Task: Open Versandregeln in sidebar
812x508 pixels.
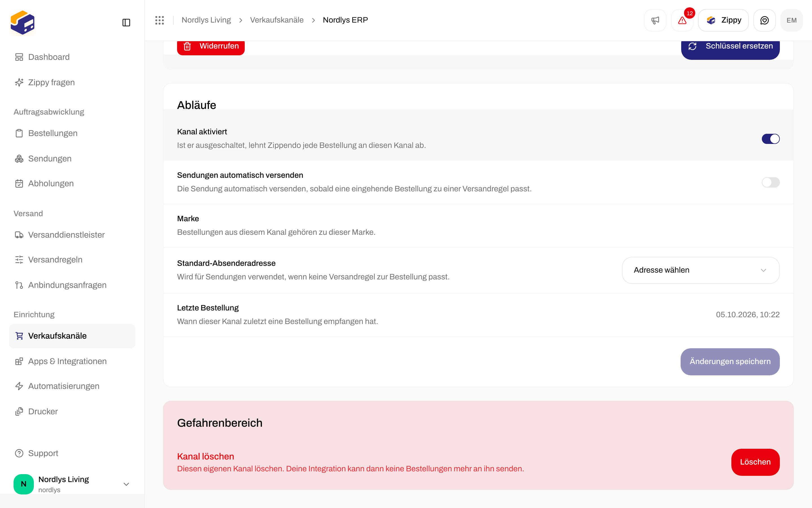Action: coord(72,260)
